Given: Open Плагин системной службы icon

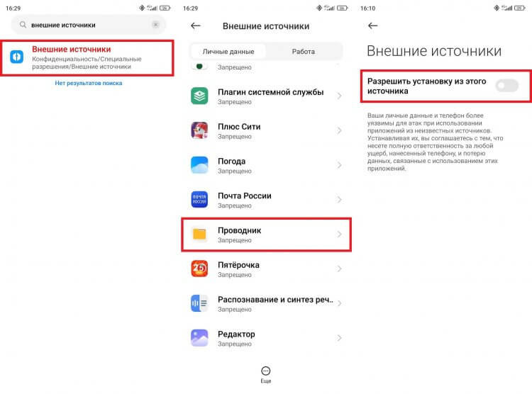Looking at the screenshot, I should (x=199, y=96).
